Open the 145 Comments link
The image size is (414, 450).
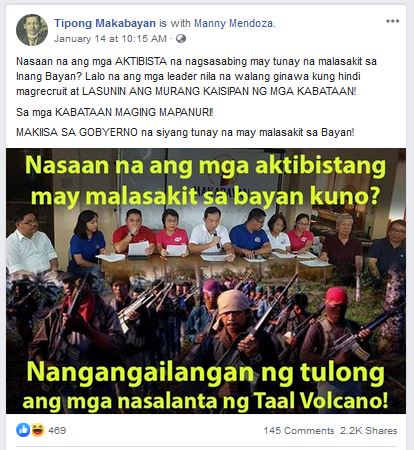[299, 431]
